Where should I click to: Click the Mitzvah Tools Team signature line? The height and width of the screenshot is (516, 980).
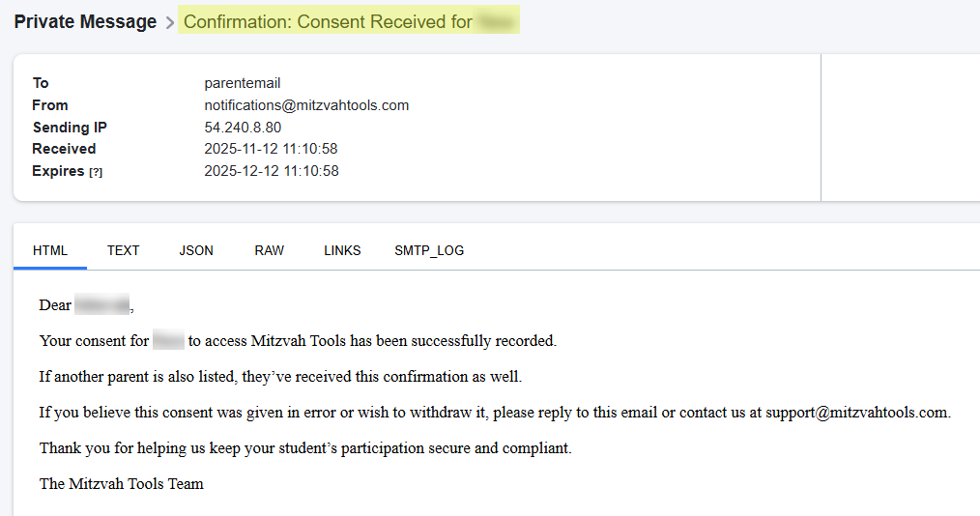[x=122, y=484]
